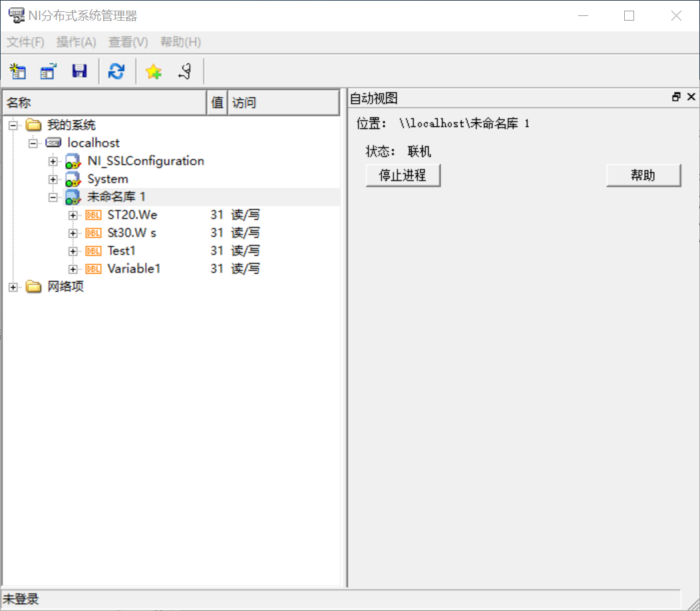Click the blue refresh arrows icon
Viewport: 700px width, 611px height.
click(116, 71)
